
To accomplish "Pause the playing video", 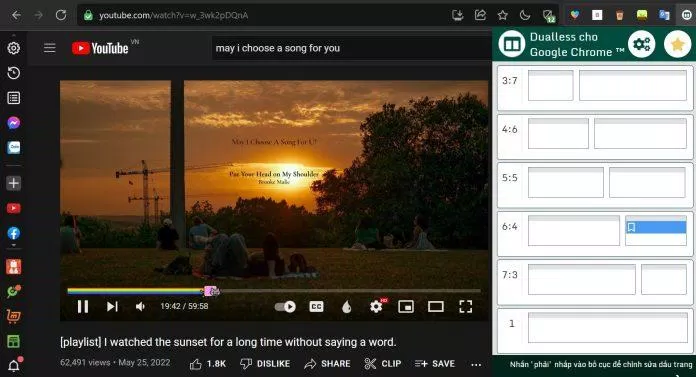I will (83, 306).
